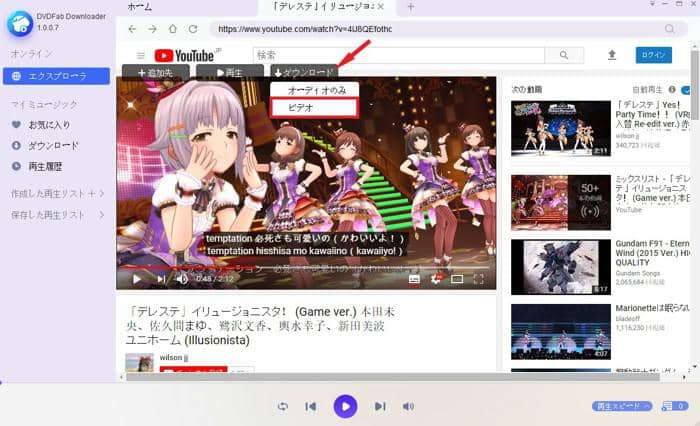Click the 次の動画 heading
Image resolution: width=700 pixels, height=426 pixels.
[526, 90]
